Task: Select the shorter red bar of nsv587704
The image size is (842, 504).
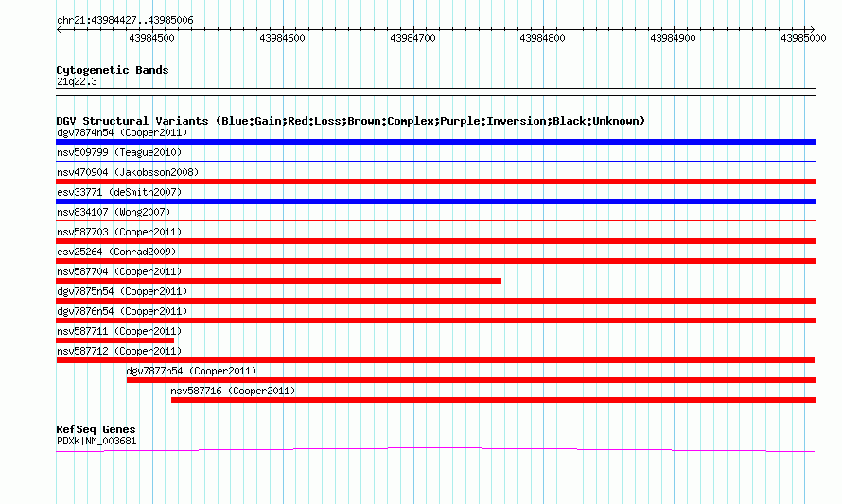Action: tap(279, 281)
